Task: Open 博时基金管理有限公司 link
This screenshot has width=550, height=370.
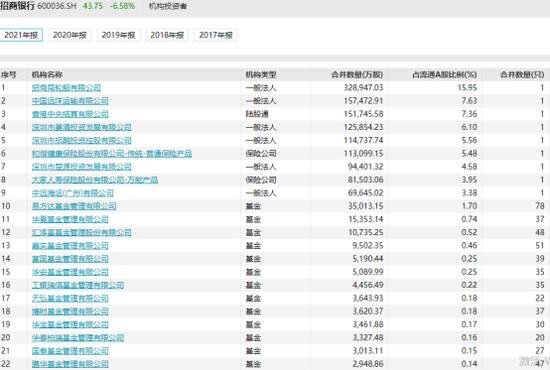Action: click(x=70, y=311)
